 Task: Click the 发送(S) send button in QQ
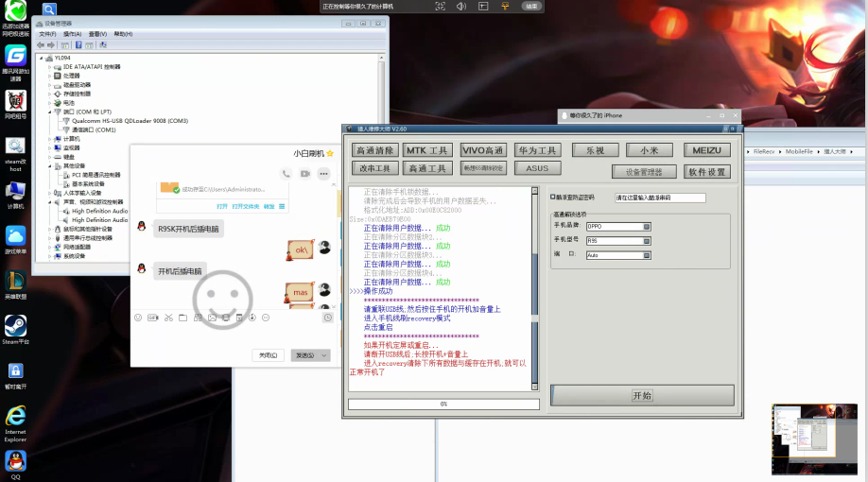point(305,355)
